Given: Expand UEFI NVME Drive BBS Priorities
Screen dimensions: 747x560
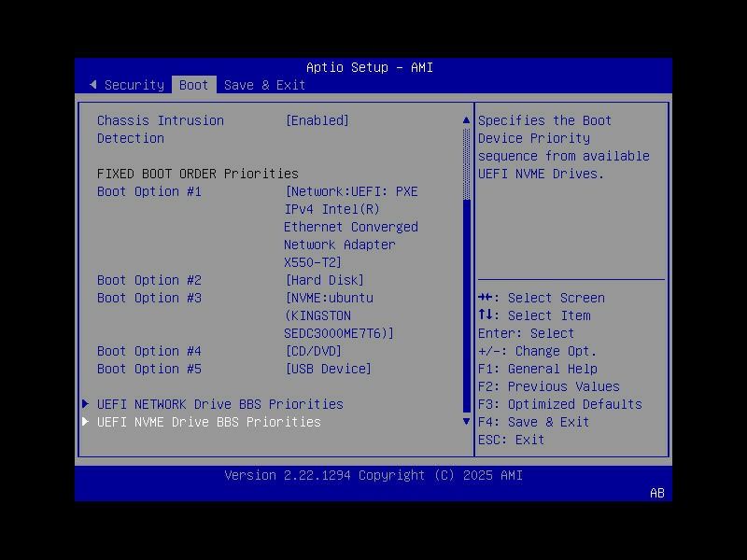Looking at the screenshot, I should [x=209, y=422].
